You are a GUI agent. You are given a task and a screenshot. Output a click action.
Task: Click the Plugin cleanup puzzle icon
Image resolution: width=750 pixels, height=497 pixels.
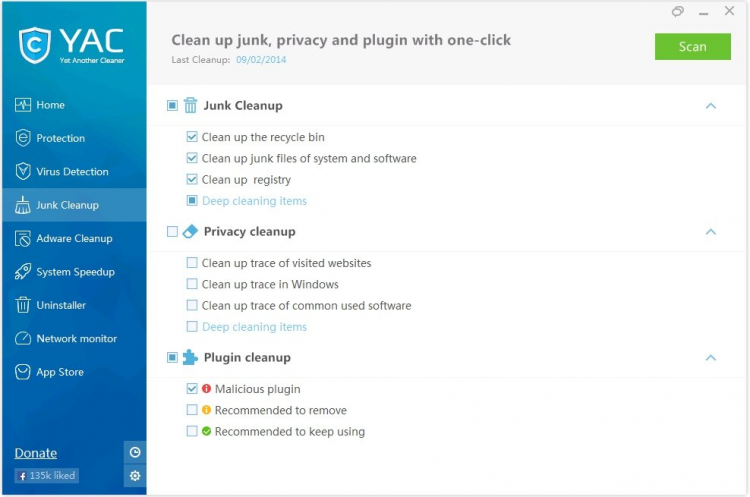pyautogui.click(x=190, y=357)
